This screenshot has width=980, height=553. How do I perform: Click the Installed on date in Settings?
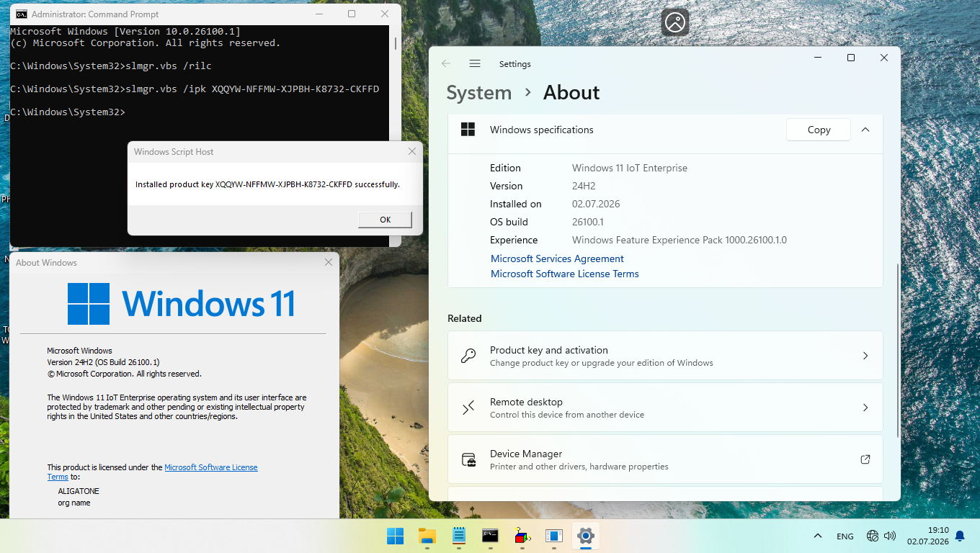596,204
